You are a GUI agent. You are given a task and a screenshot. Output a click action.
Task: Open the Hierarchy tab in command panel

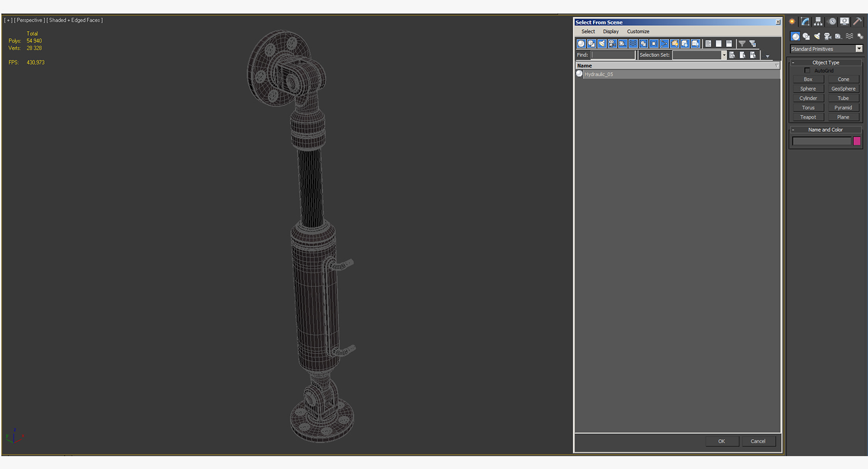[819, 21]
